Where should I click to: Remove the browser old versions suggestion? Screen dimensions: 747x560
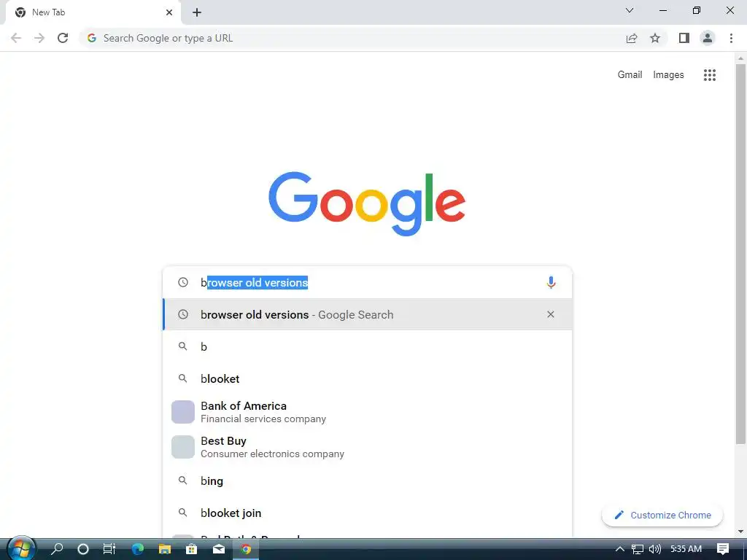coord(551,314)
